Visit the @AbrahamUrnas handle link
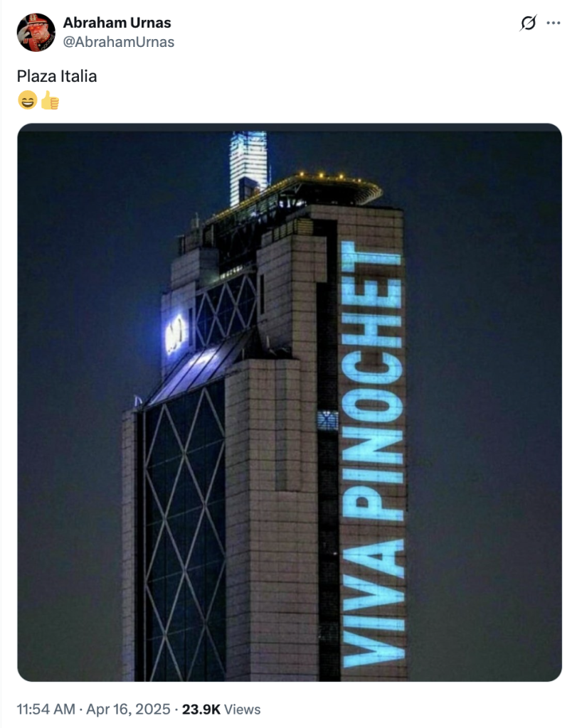The width and height of the screenshot is (577, 728). click(119, 42)
